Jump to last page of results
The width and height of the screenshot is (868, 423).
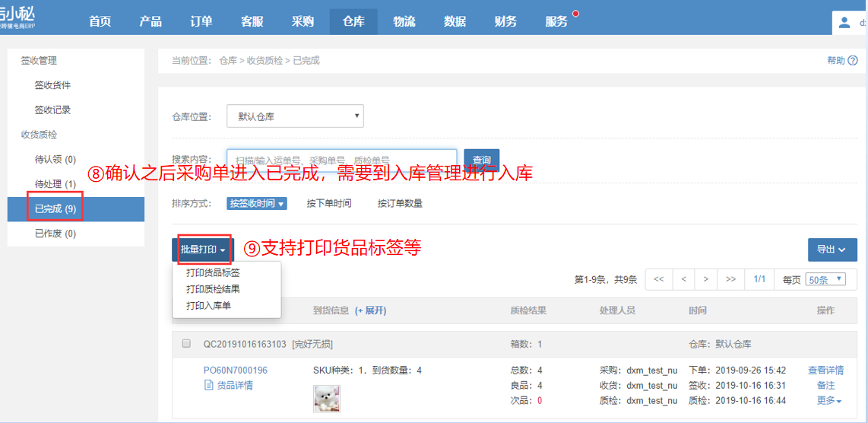730,279
